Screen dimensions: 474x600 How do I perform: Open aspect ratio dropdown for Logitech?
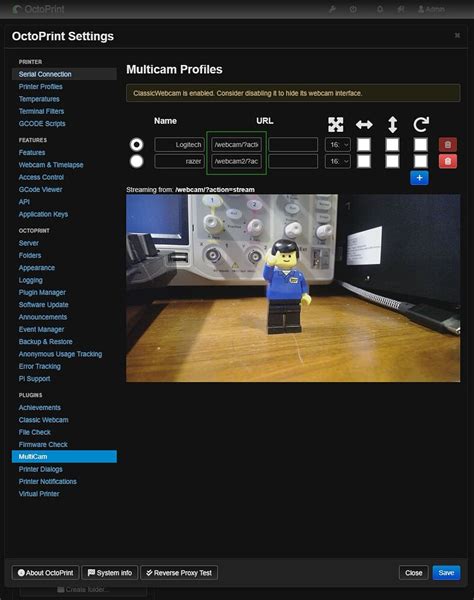338,145
